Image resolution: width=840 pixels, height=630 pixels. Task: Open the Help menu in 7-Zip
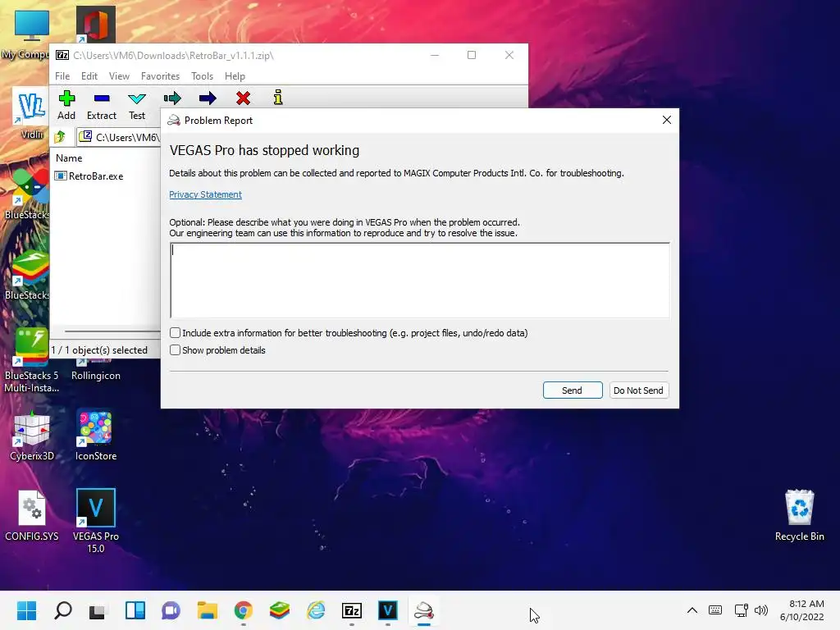(235, 76)
